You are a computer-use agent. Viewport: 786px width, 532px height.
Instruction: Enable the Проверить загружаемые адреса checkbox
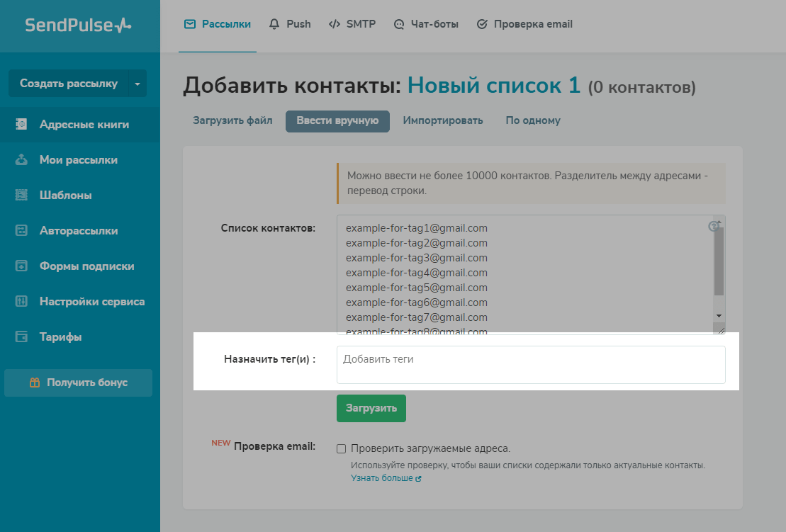click(x=342, y=448)
